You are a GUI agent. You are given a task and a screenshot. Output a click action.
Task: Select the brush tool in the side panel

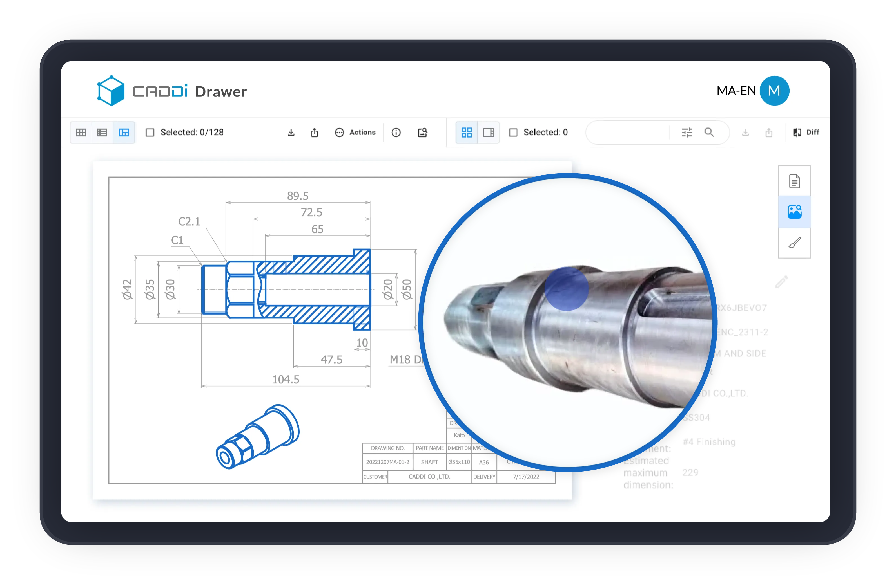click(x=794, y=243)
